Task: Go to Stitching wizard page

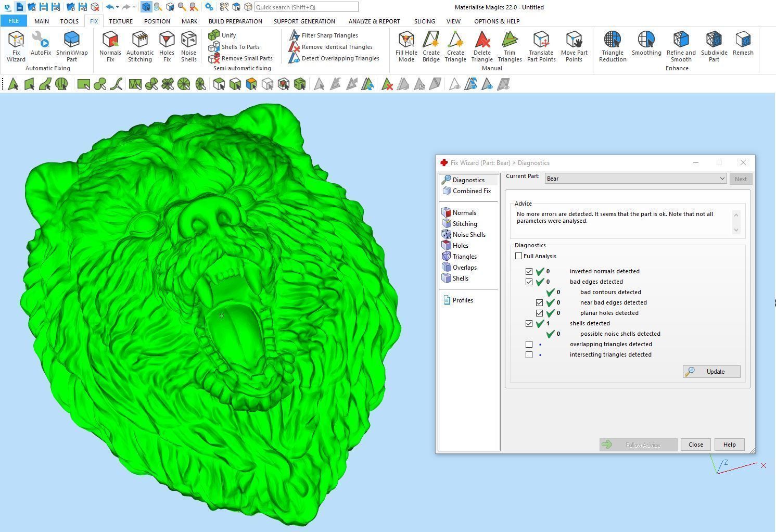Action: pos(460,224)
